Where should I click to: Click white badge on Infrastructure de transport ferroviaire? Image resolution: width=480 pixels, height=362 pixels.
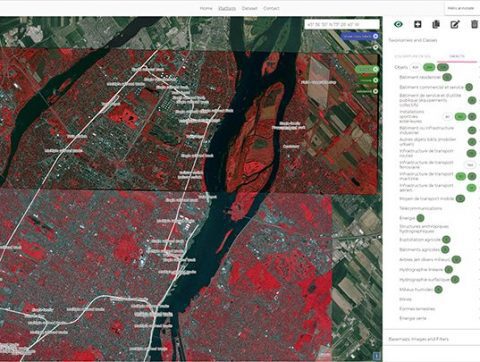click(470, 165)
